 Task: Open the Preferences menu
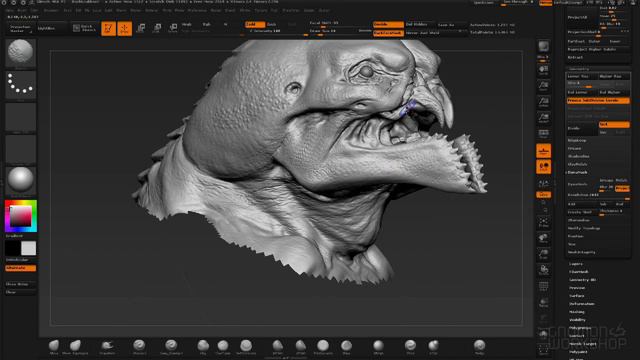(x=197, y=10)
